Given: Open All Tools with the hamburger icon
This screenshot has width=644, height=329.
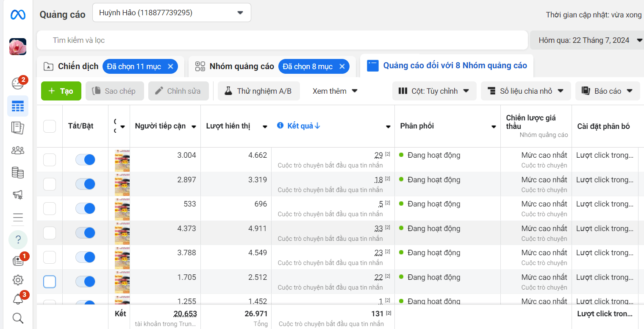Looking at the screenshot, I should click(18, 217).
